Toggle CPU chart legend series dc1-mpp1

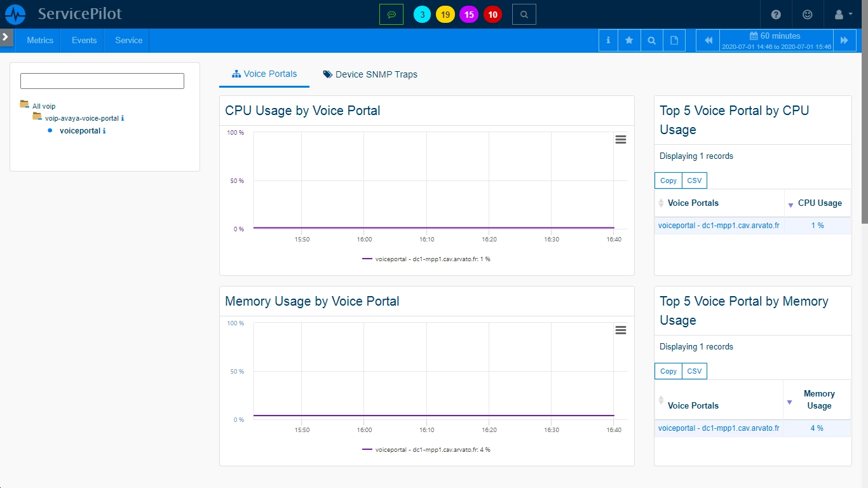(x=426, y=259)
